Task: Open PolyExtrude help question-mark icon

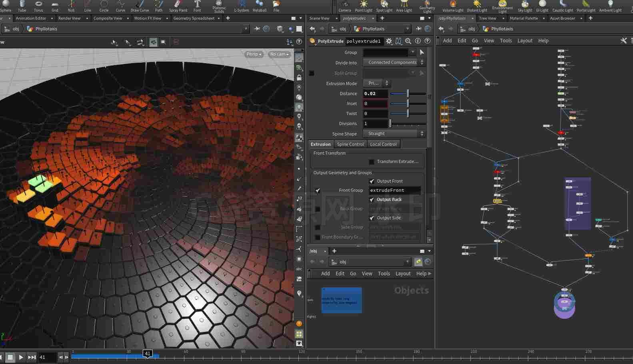Action: click(x=427, y=41)
